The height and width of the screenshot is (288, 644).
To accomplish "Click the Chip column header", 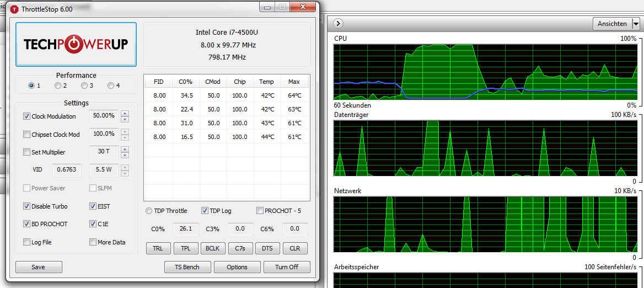I will (240, 82).
